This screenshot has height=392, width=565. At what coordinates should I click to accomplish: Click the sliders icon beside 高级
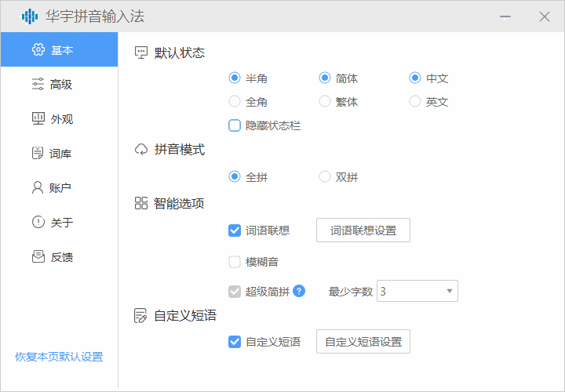(x=38, y=84)
